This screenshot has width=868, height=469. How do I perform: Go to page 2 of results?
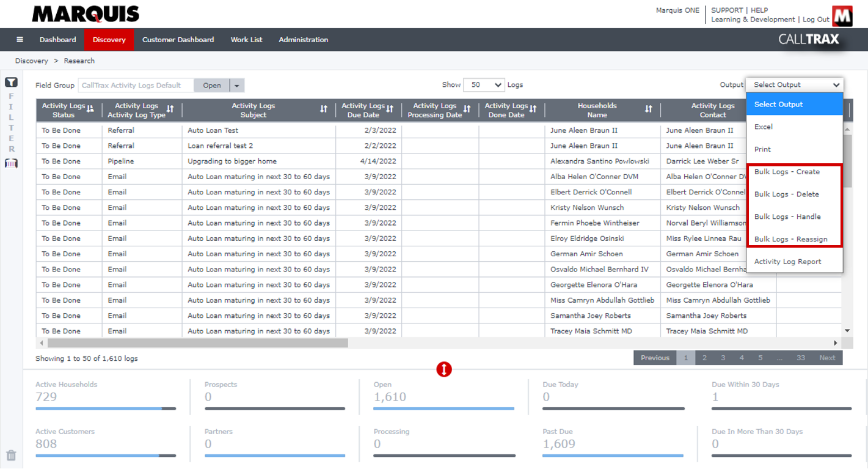pyautogui.click(x=705, y=358)
